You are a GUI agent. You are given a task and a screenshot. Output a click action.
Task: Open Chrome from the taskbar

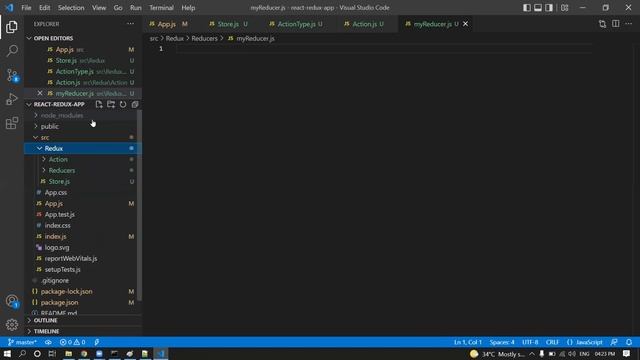84,354
